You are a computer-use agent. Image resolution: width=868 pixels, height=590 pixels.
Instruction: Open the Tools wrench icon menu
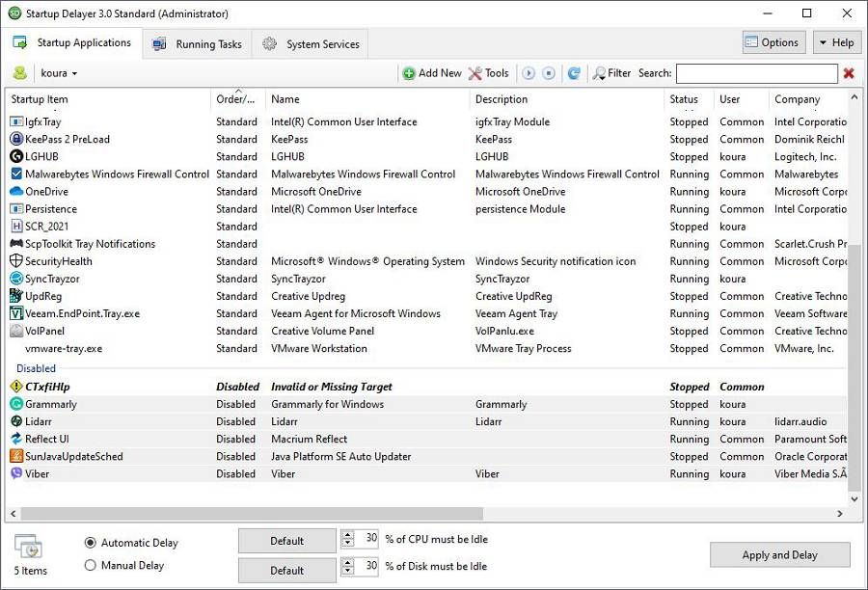475,72
